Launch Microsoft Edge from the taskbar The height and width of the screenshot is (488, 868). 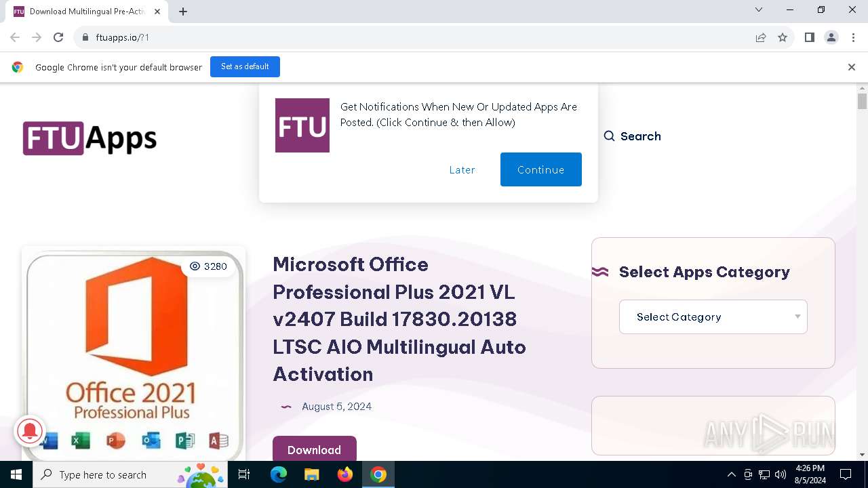(279, 474)
